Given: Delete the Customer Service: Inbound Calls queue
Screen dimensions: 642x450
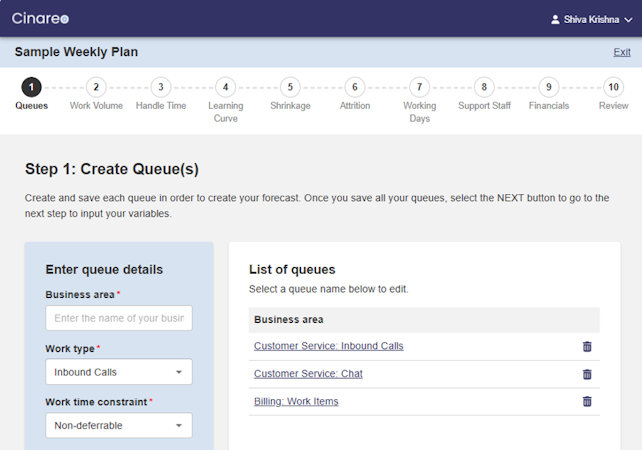Looking at the screenshot, I should pyautogui.click(x=587, y=347).
